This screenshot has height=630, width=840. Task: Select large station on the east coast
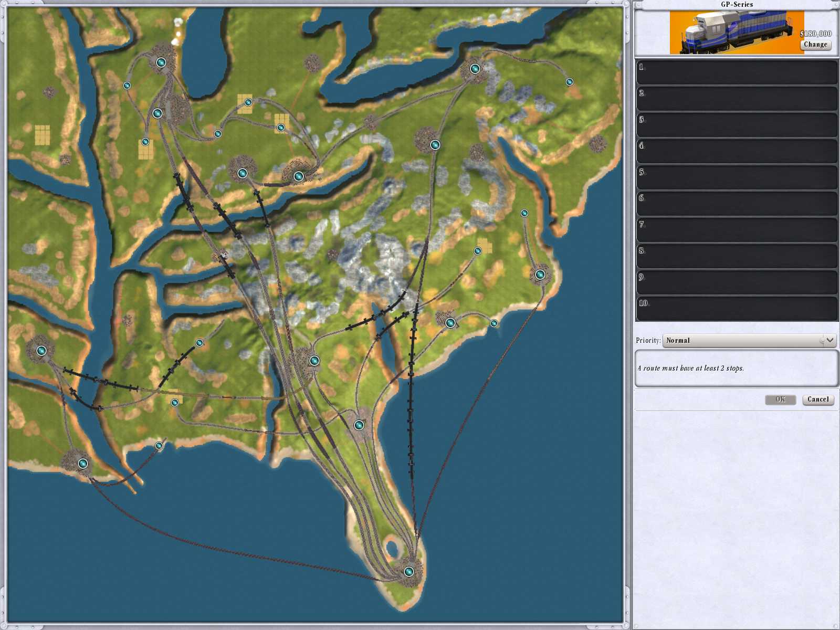tap(540, 274)
